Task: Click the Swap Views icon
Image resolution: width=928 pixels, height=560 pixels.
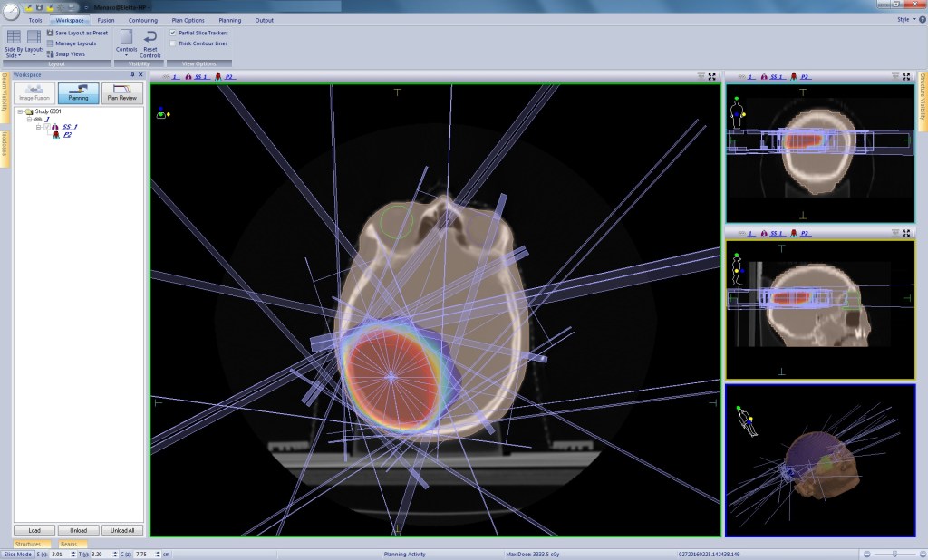Action: coord(51,53)
